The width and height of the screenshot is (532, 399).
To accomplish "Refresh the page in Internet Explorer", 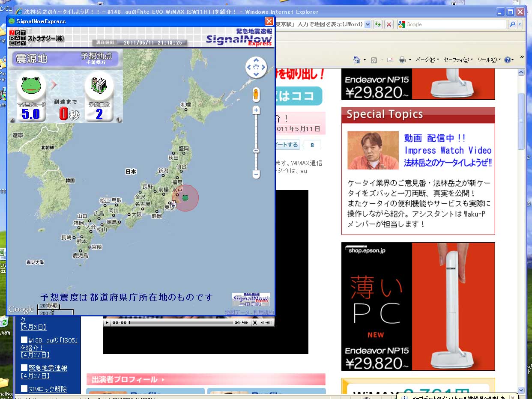I will 378,24.
